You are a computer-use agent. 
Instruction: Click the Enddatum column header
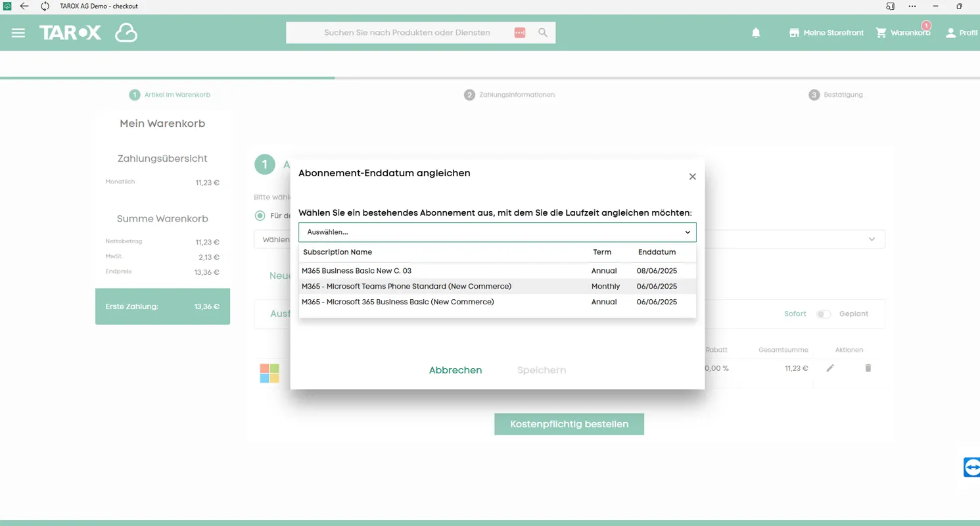pos(657,252)
